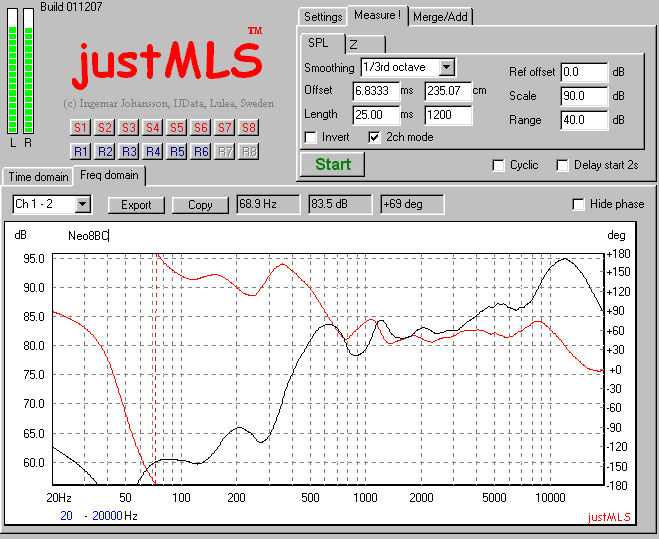This screenshot has width=659, height=539.
Task: Click the +69 deg phase readout
Action: (x=412, y=204)
